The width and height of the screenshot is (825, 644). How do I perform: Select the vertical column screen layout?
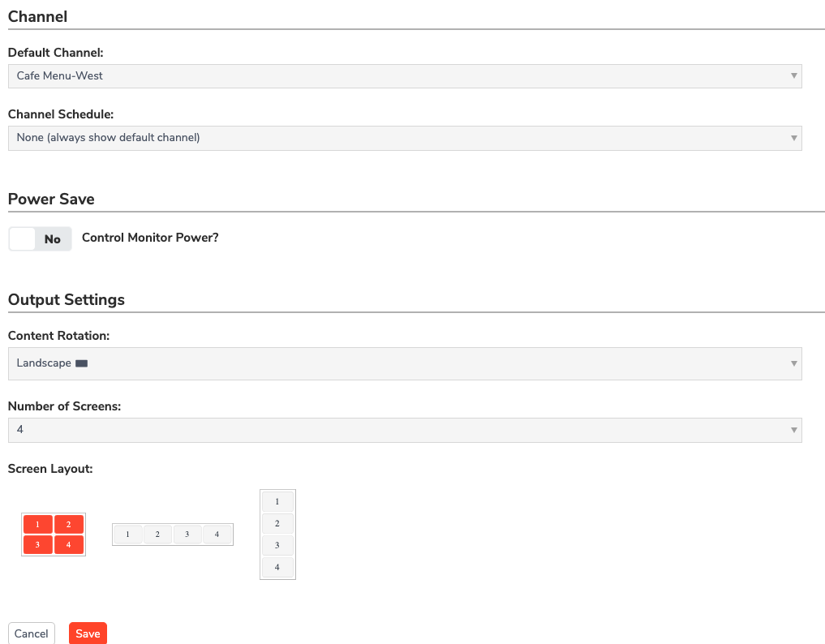point(277,535)
